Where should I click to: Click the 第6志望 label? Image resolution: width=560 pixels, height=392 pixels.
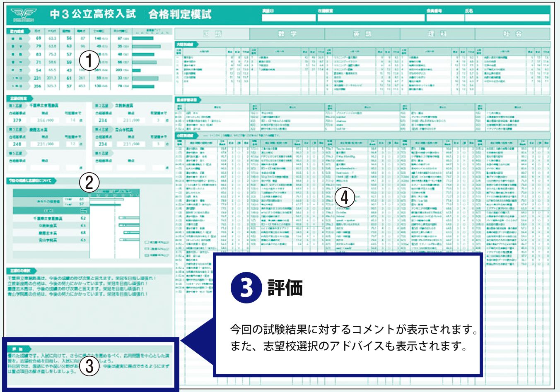point(101,153)
